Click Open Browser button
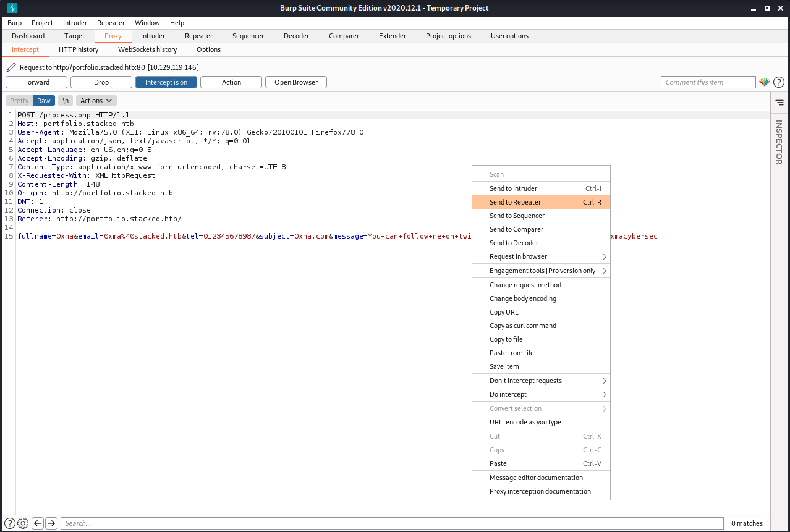The height and width of the screenshot is (532, 790). point(296,82)
